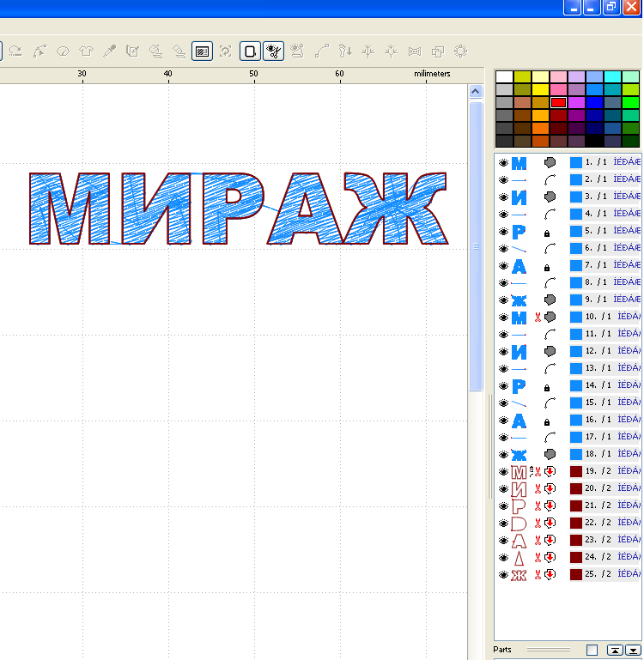Click the curve connector icon on part 2
The height and width of the screenshot is (660, 644).
coord(550,179)
